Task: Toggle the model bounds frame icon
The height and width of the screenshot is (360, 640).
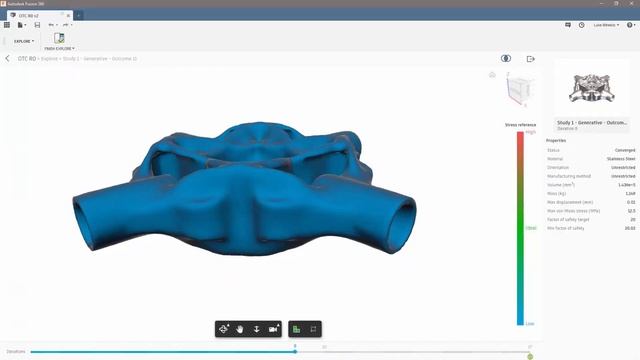Action: (x=313, y=329)
